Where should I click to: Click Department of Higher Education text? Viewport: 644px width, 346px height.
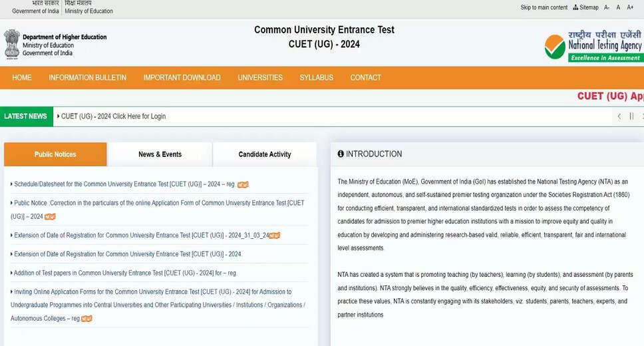tap(65, 37)
